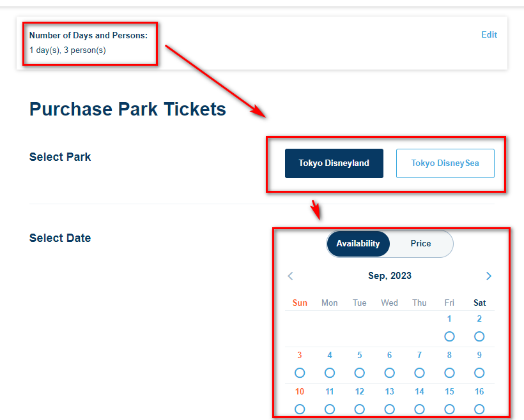Select availability circle for September 13
The height and width of the screenshot is (420, 524).
point(389,409)
